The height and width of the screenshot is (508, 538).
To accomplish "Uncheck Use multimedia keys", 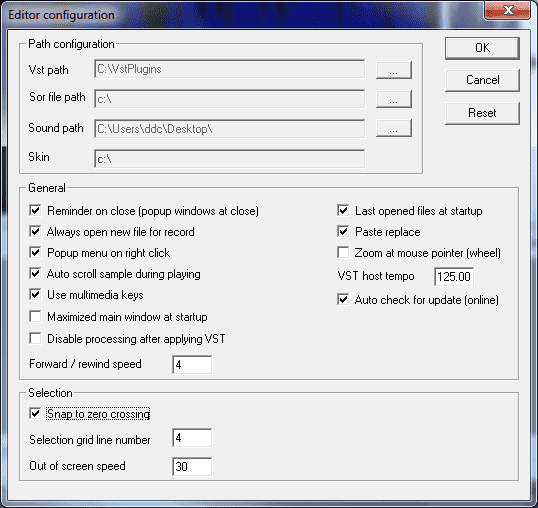I will click(x=35, y=295).
